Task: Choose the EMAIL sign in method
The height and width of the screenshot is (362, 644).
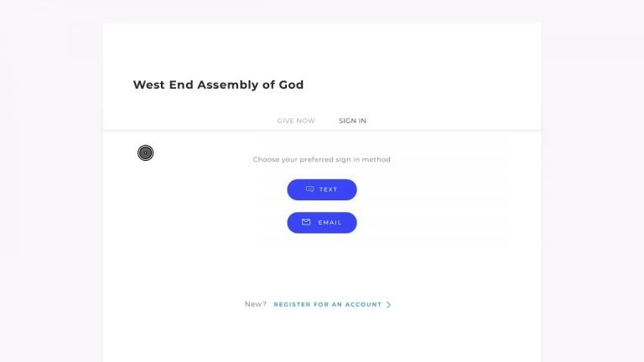Action: (322, 222)
